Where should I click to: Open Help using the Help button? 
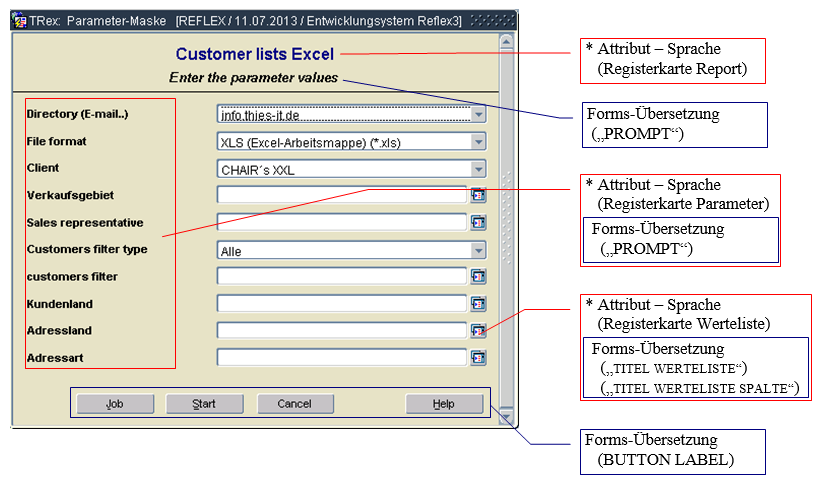(443, 404)
